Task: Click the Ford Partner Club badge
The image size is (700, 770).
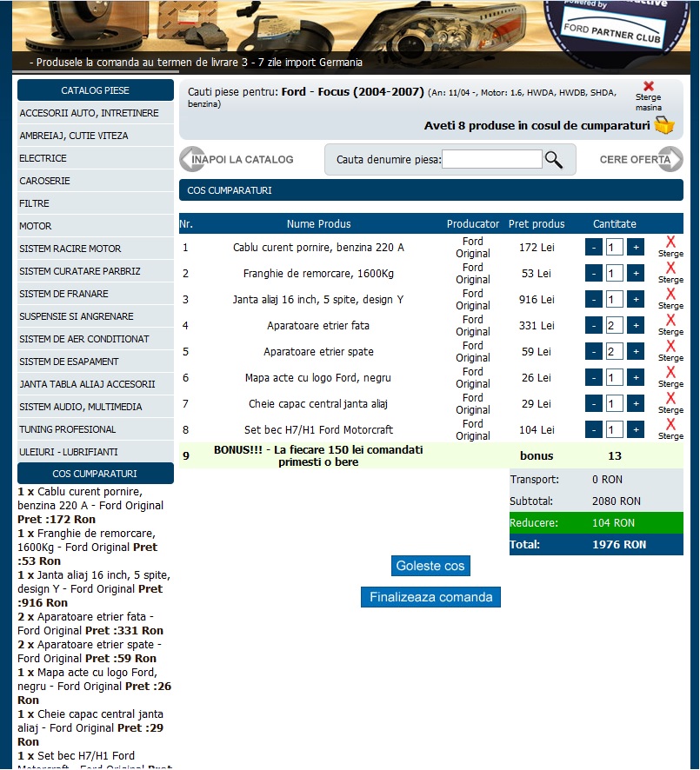Action: pos(615,26)
